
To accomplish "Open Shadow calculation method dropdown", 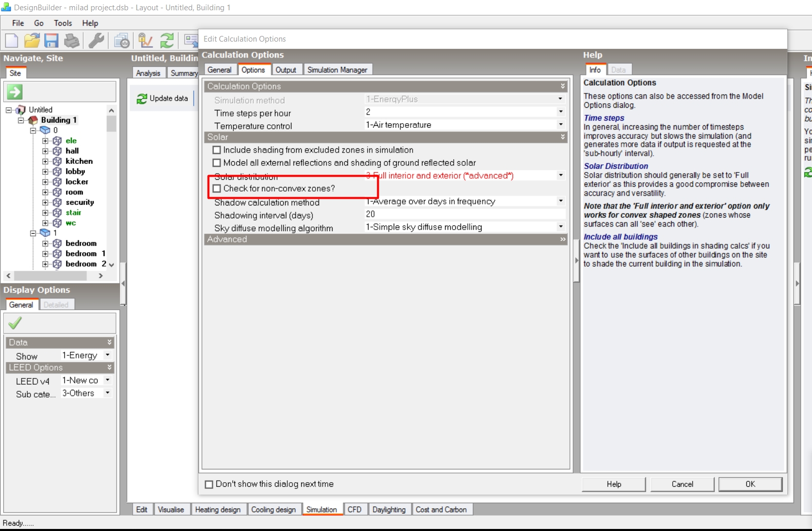I will [561, 201].
